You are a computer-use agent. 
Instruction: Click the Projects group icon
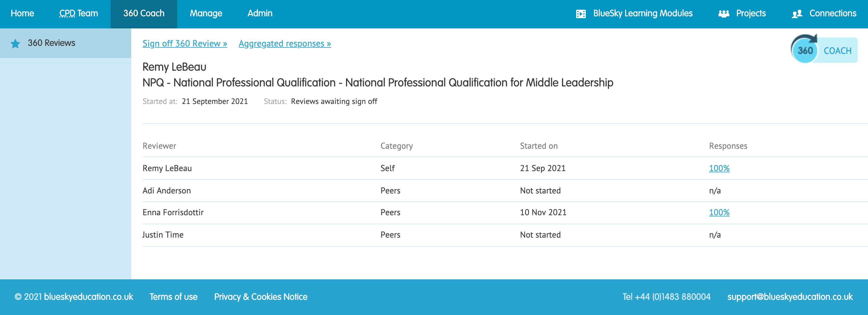(723, 14)
